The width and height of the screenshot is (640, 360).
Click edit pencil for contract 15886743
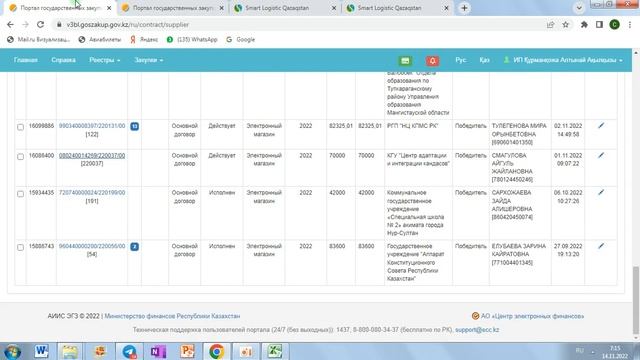tap(601, 246)
